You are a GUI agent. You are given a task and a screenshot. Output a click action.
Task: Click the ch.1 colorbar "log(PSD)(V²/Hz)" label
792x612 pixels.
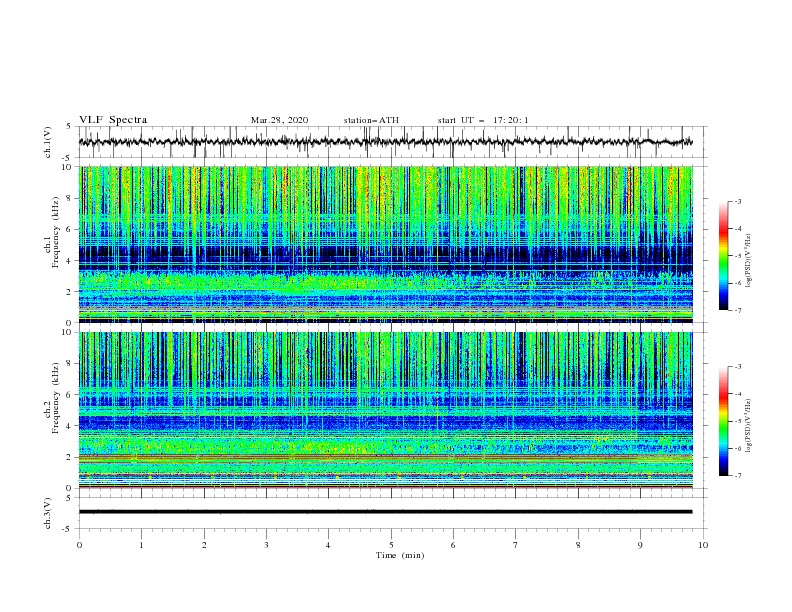point(749,261)
